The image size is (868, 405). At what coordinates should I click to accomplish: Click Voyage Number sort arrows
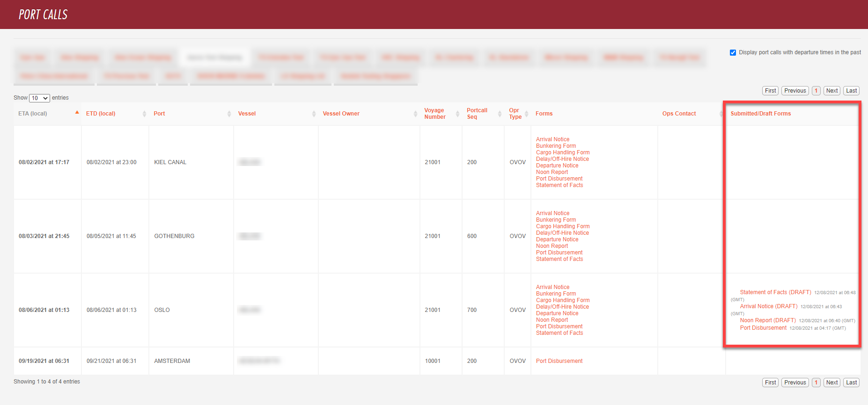point(457,114)
